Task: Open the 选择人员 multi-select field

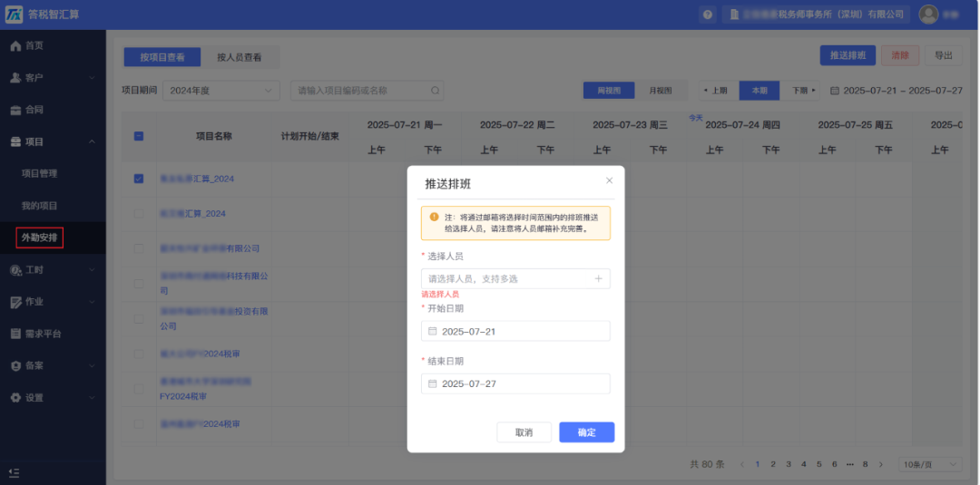Action: (515, 279)
